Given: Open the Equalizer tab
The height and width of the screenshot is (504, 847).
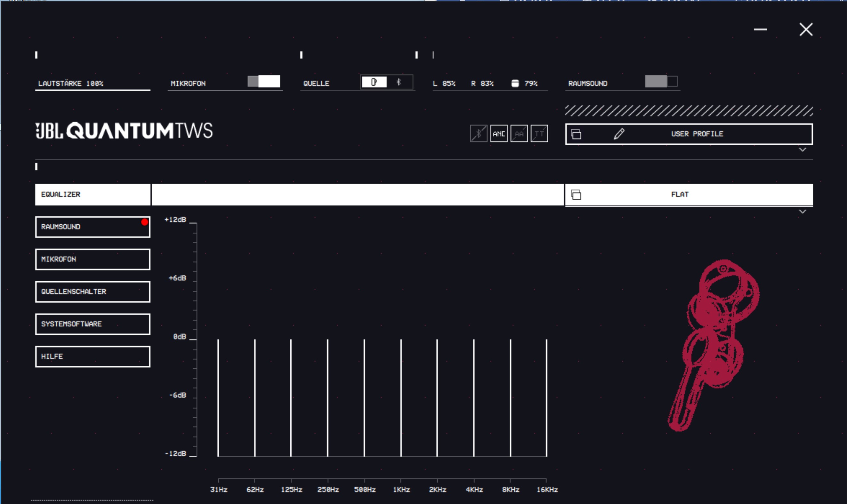Looking at the screenshot, I should (93, 195).
